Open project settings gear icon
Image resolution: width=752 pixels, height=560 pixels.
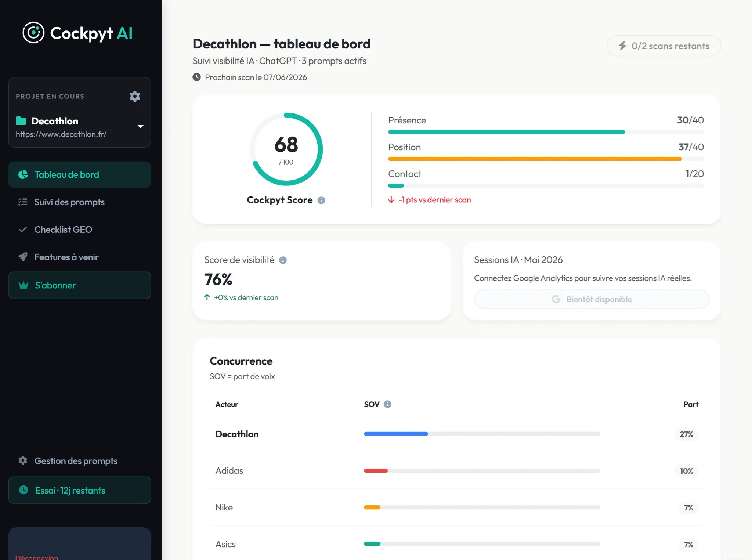click(x=135, y=96)
